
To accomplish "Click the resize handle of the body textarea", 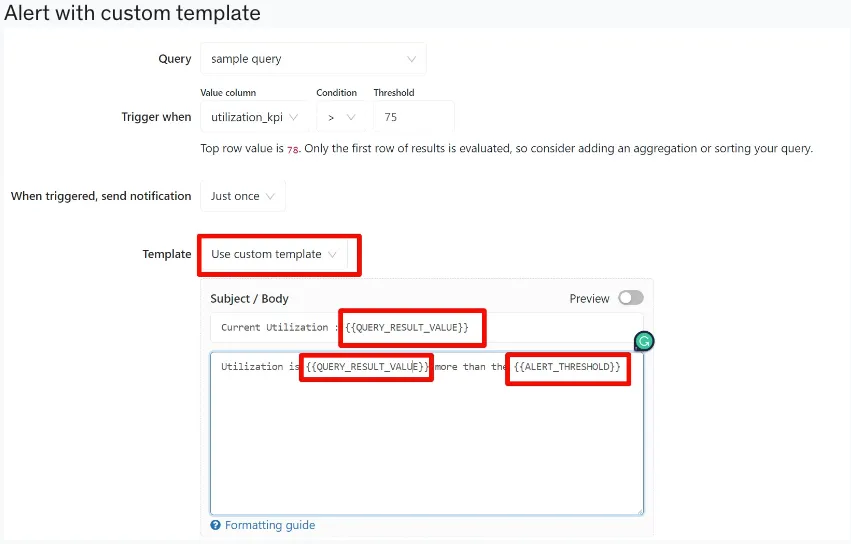I will (x=639, y=511).
